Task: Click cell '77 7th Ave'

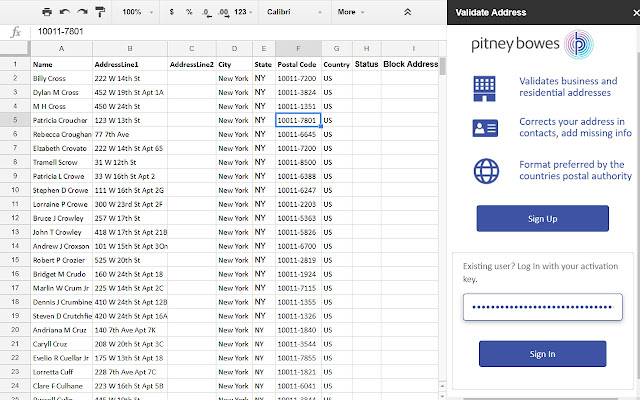Action: tap(130, 134)
